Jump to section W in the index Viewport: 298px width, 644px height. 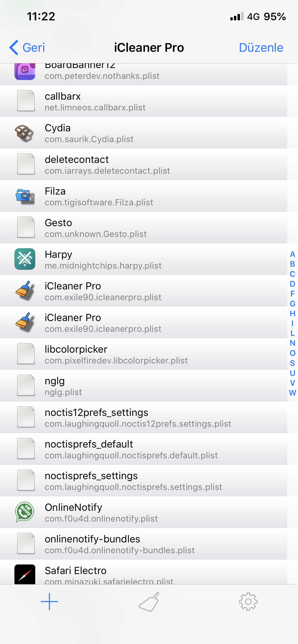coord(292,393)
